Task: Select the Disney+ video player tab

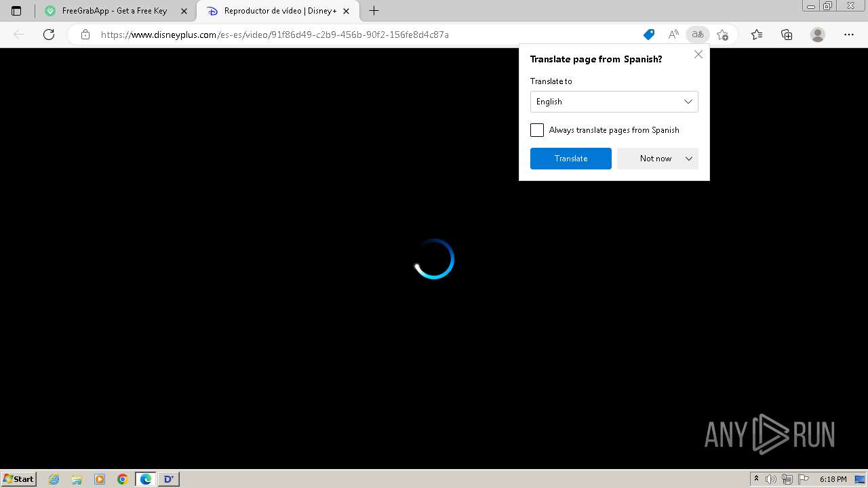Action: pyautogui.click(x=277, y=11)
